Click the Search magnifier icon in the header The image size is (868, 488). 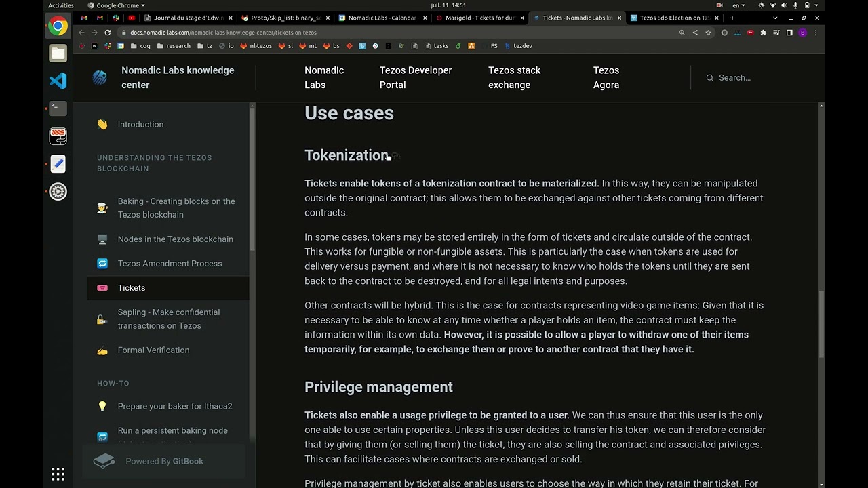(x=710, y=78)
